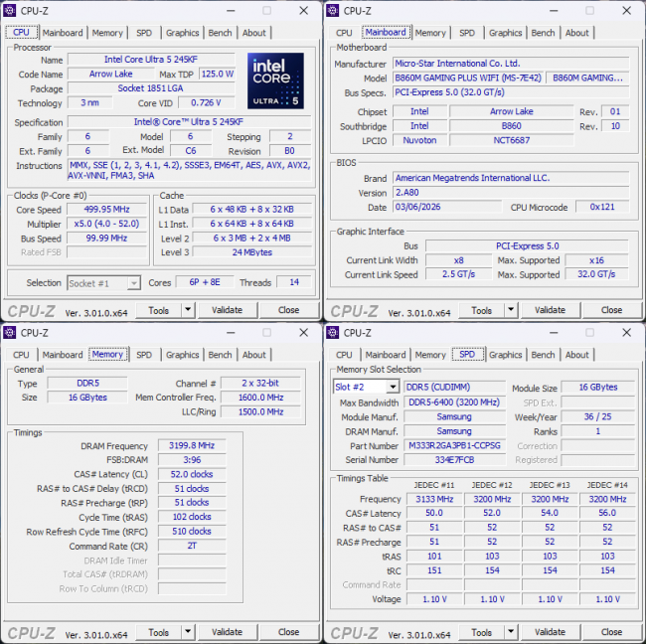Click Close button in the CPU window
The image size is (646, 644).
[x=289, y=310]
